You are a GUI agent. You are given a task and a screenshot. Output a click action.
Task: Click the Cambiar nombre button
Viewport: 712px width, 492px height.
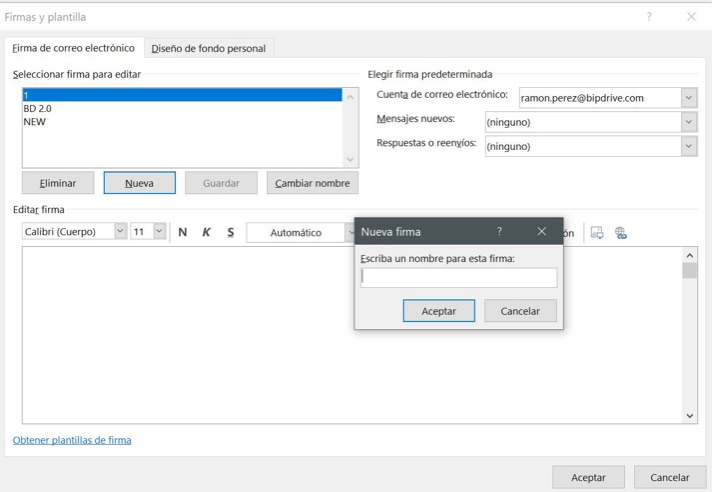312,183
